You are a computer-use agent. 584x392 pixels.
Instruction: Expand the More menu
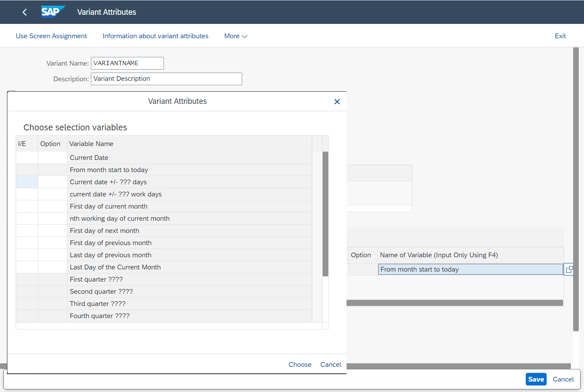[235, 36]
